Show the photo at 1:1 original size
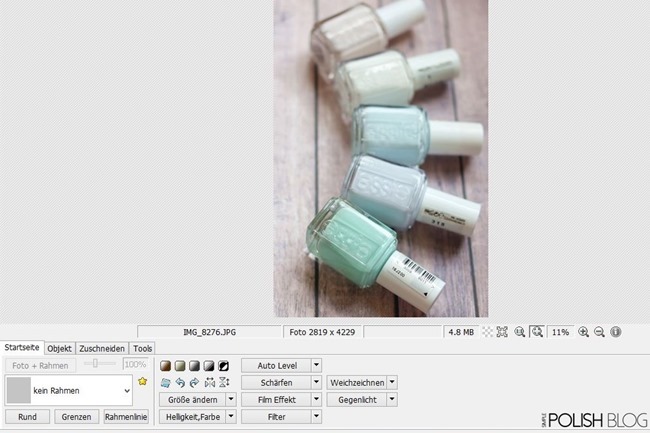Image resolution: width=650 pixels, height=433 pixels. coord(519,332)
